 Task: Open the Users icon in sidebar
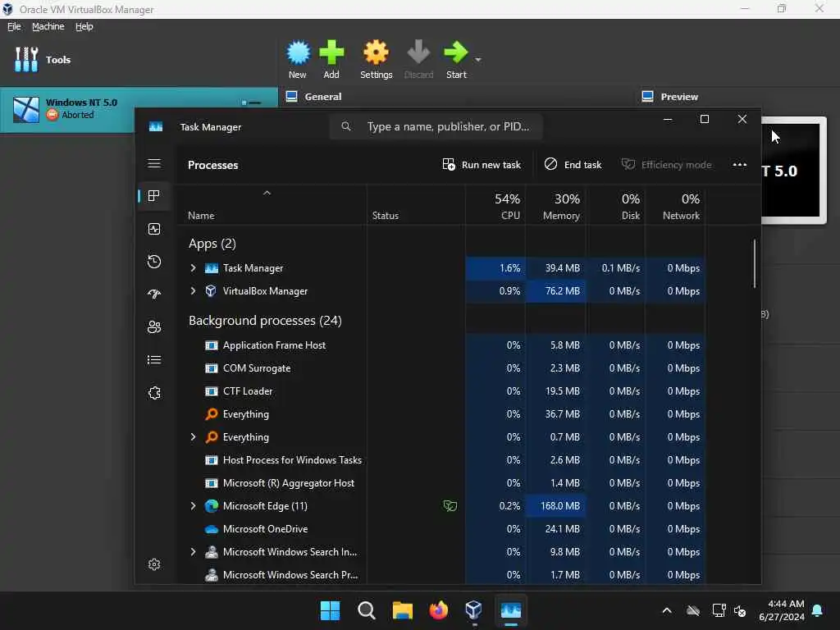(154, 326)
